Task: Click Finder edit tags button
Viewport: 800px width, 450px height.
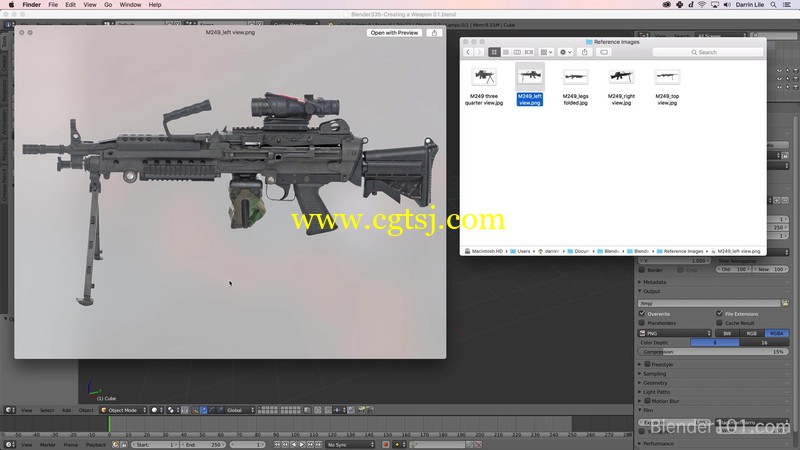Action: pos(604,52)
